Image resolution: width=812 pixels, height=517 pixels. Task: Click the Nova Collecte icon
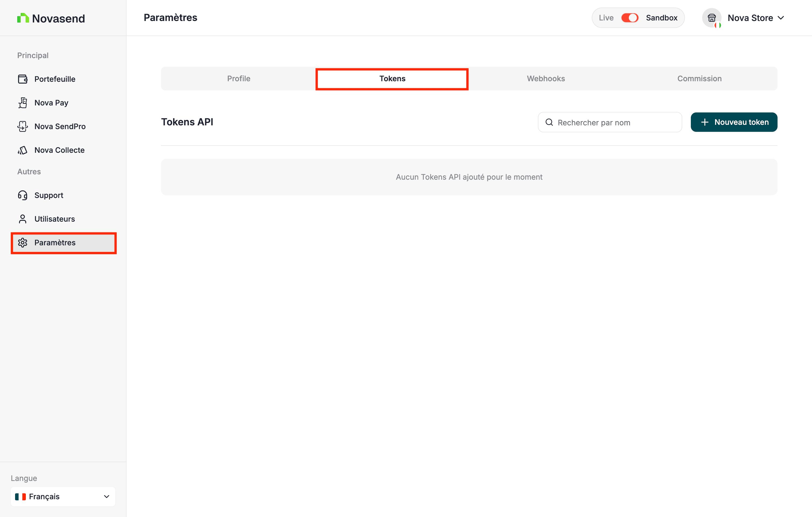pyautogui.click(x=23, y=150)
